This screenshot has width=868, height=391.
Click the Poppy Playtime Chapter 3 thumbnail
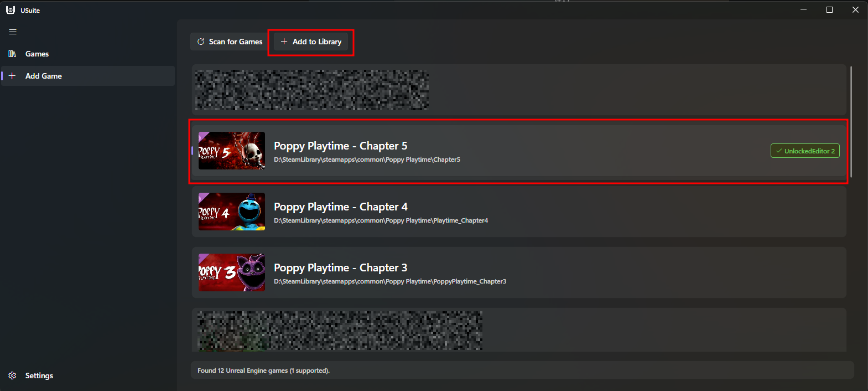(x=232, y=272)
